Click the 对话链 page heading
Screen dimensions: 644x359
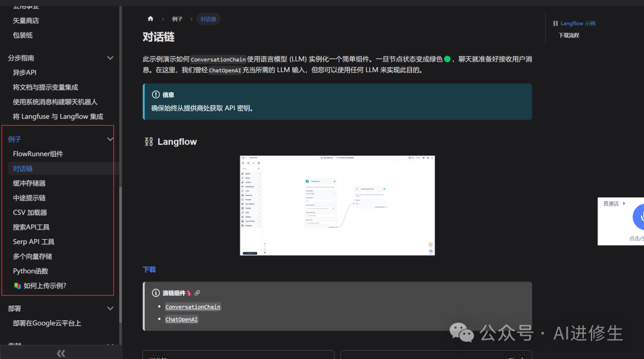pos(159,37)
